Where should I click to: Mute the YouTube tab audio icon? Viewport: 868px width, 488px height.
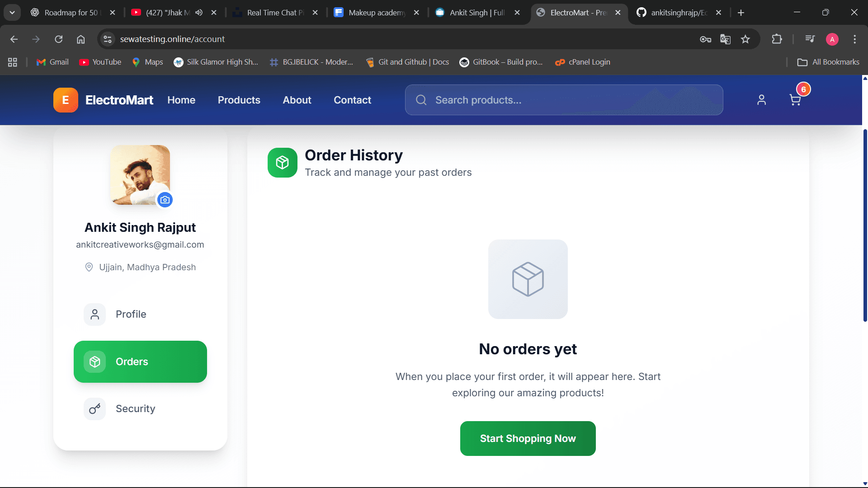pos(199,13)
